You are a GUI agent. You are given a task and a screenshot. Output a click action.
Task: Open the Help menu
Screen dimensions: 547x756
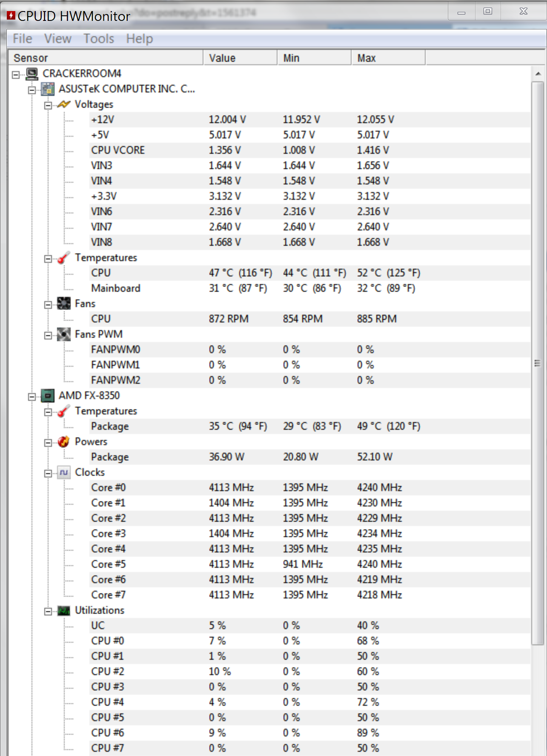[x=140, y=39]
